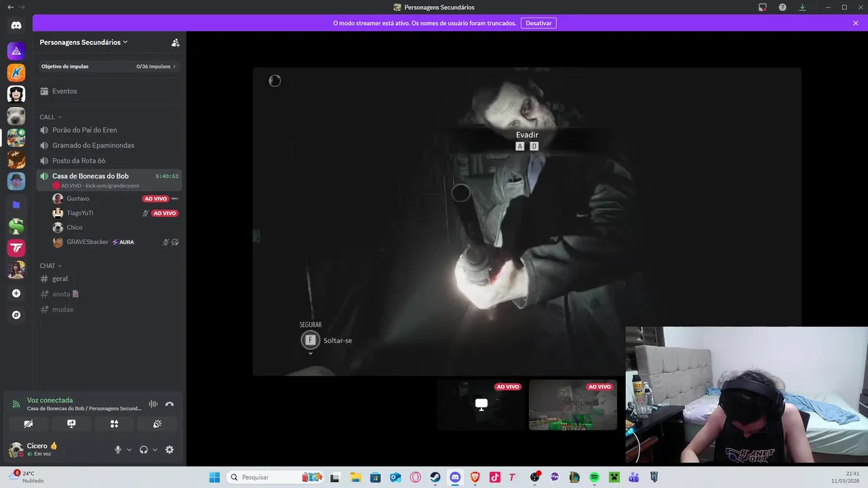
Task: Open Eventos calendar entry
Action: tap(109, 91)
